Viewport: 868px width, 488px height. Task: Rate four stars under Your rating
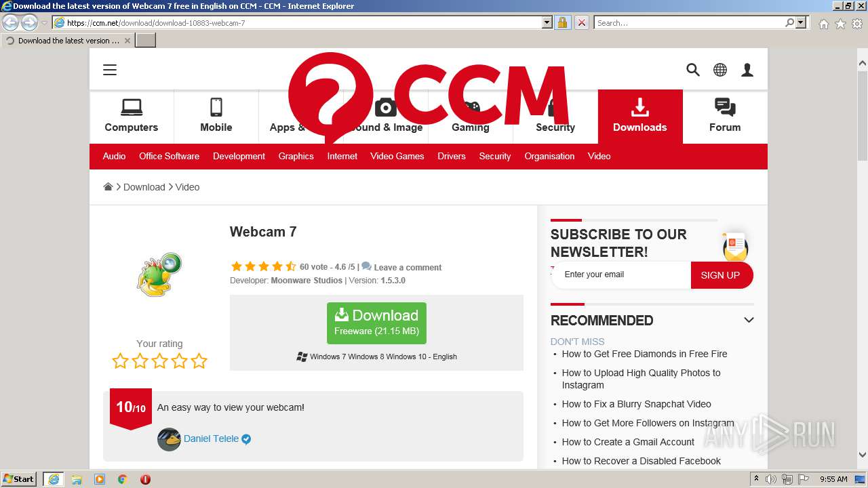[x=179, y=361]
